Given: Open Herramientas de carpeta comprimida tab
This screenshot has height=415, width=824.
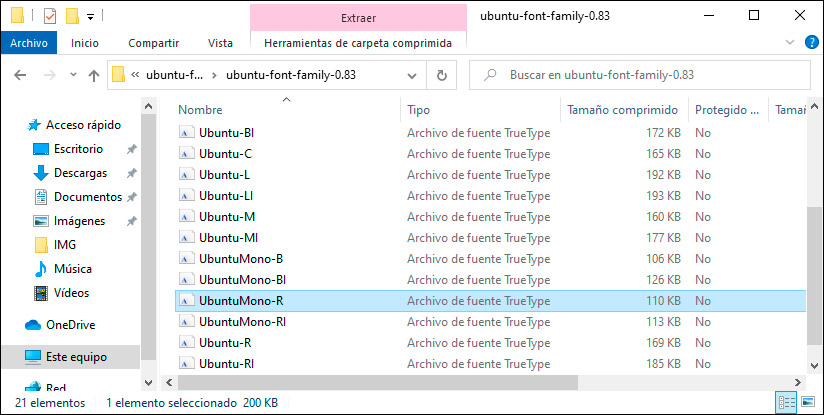Looking at the screenshot, I should [358, 43].
